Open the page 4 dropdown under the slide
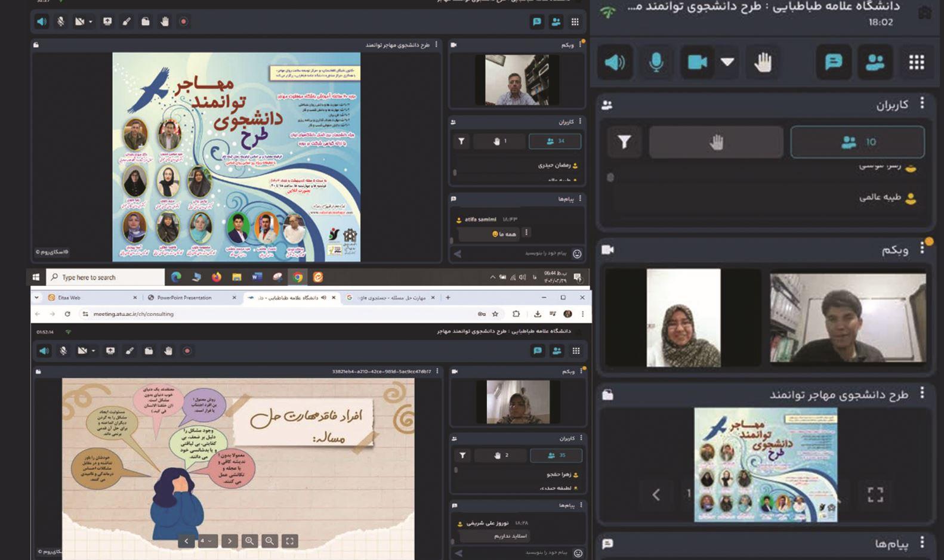This screenshot has height=560, width=944. (x=206, y=541)
